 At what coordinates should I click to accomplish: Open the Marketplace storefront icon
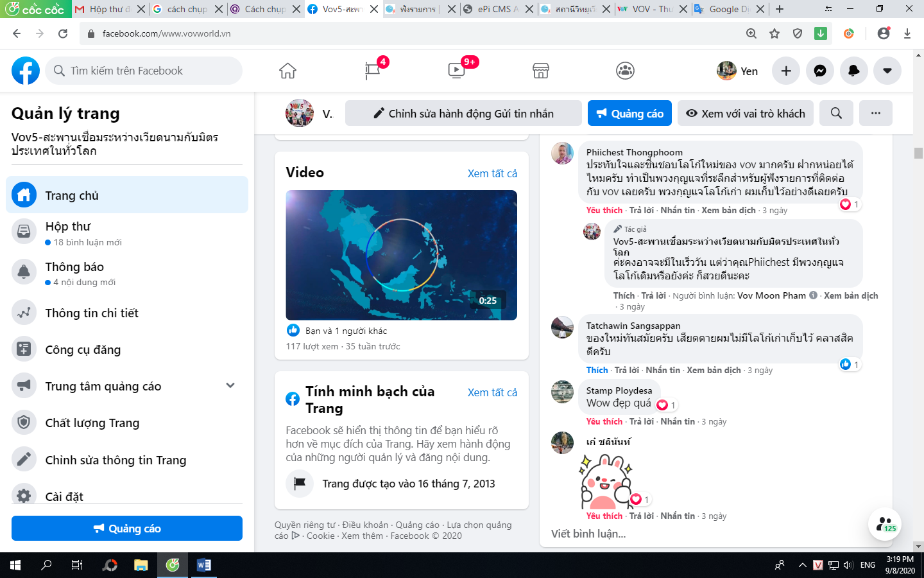[541, 71]
